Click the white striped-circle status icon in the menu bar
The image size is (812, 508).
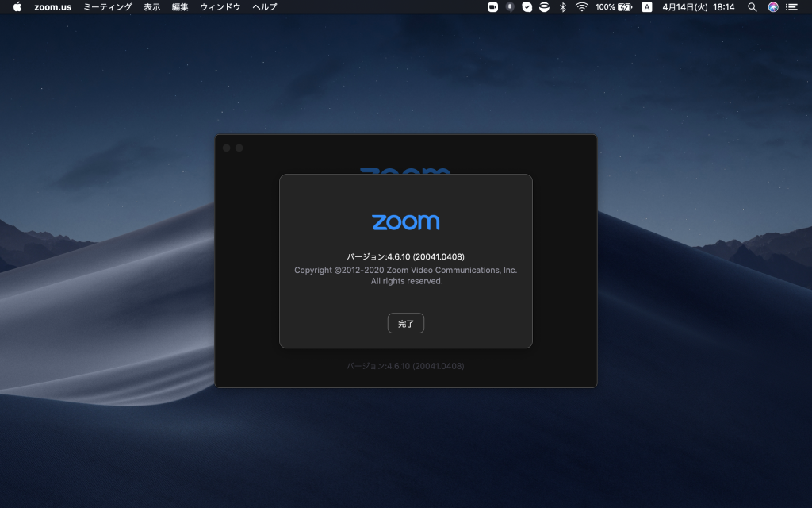tap(544, 6)
